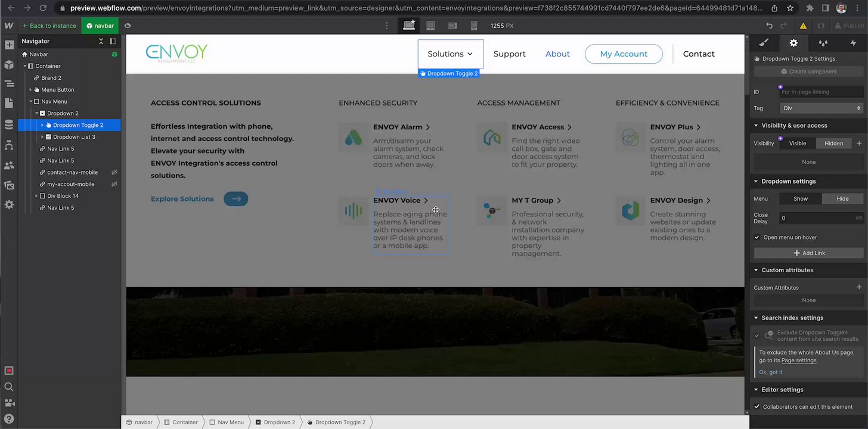
Task: Collapse Visibility & user access section
Action: point(756,126)
